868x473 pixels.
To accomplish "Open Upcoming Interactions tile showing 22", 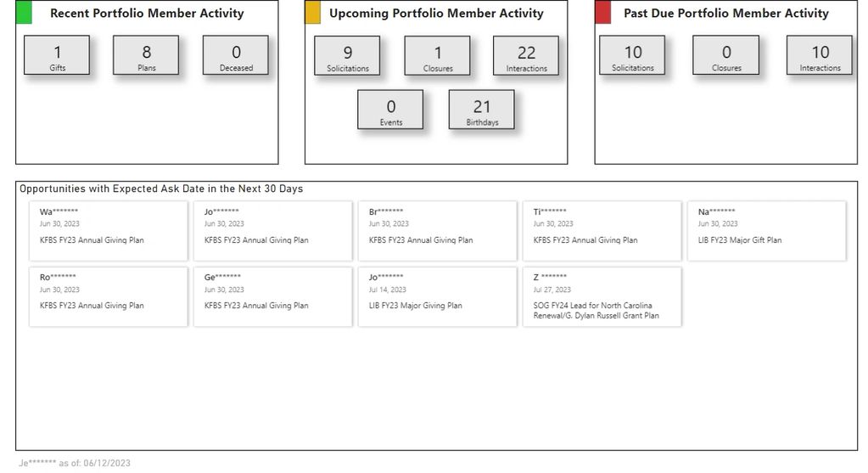I will (x=526, y=57).
